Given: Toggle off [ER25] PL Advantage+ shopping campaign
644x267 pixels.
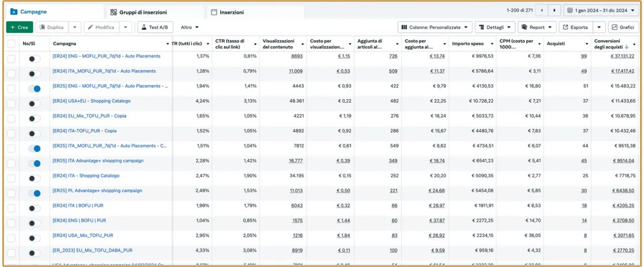Looking at the screenshot, I should click(34, 194).
